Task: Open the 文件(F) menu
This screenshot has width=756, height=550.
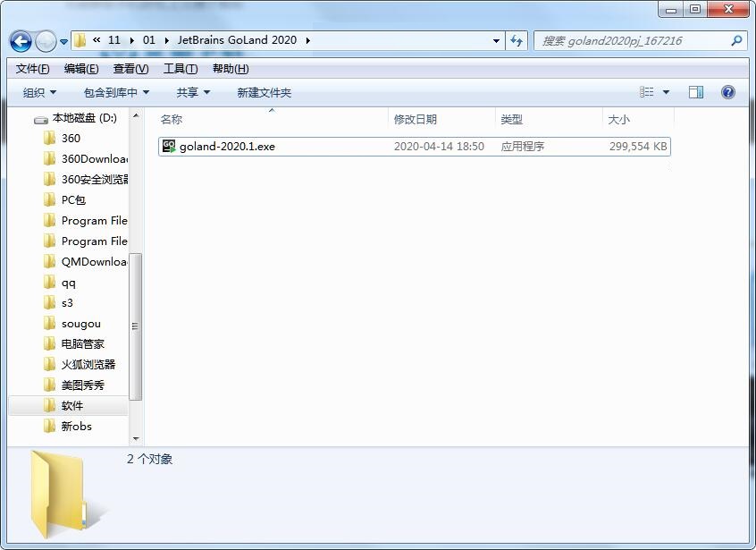Action: pos(32,69)
